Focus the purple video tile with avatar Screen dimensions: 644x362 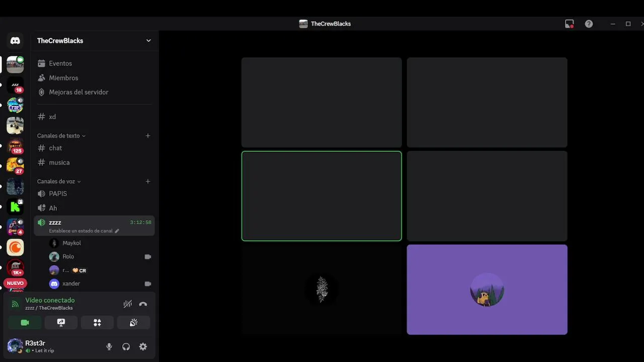487,290
